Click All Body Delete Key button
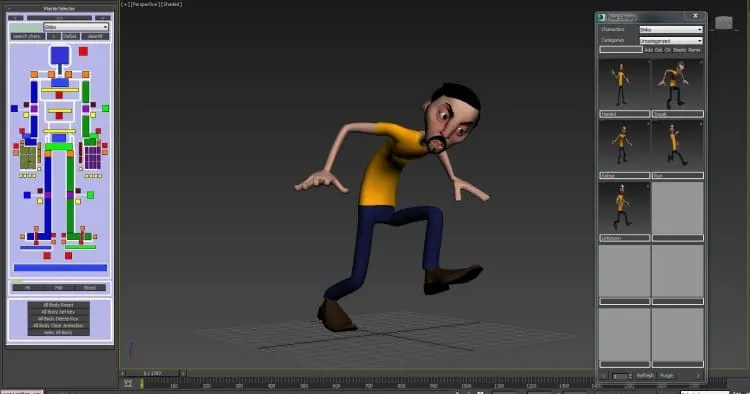The width and height of the screenshot is (750, 394). tap(58, 318)
